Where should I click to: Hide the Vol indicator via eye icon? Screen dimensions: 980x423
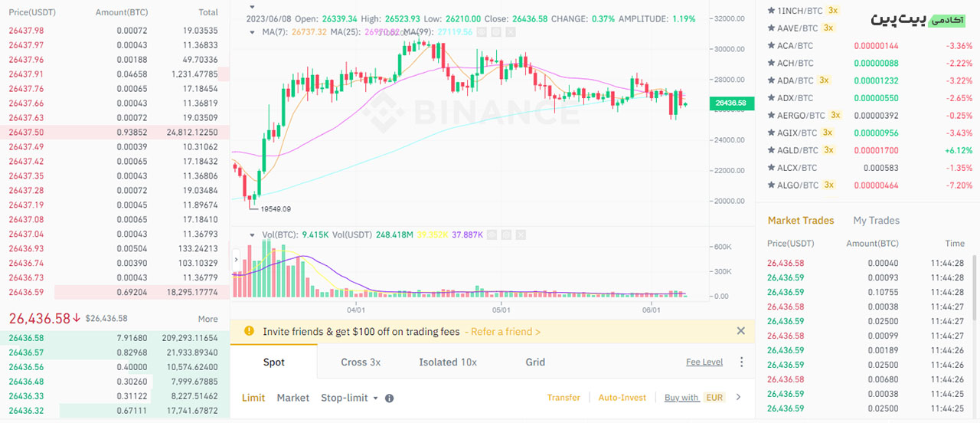(x=492, y=234)
